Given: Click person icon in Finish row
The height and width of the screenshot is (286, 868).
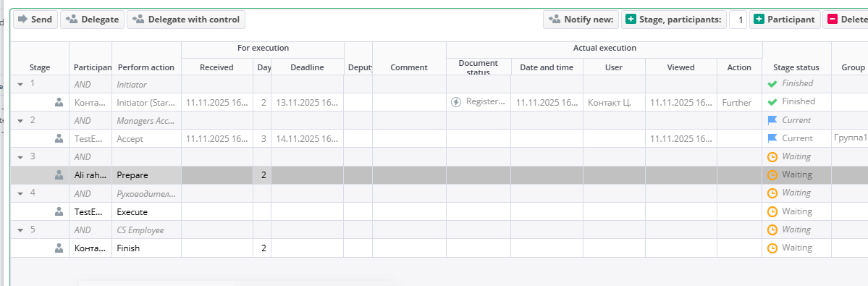Looking at the screenshot, I should [59, 248].
